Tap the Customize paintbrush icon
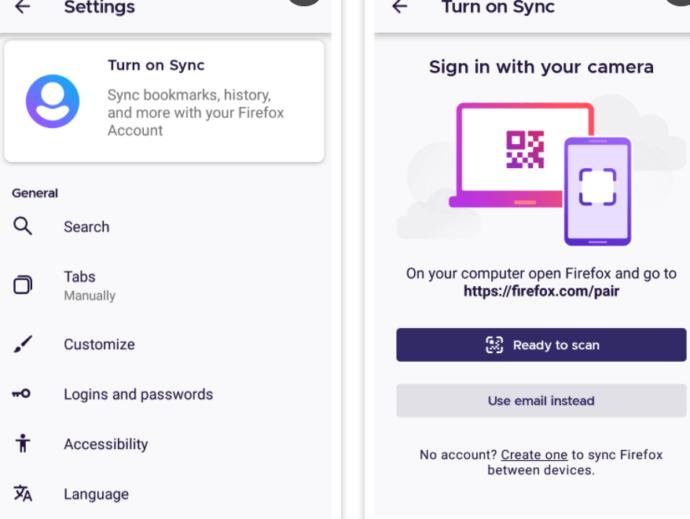Screen dimensions: 690x519 click(22, 344)
